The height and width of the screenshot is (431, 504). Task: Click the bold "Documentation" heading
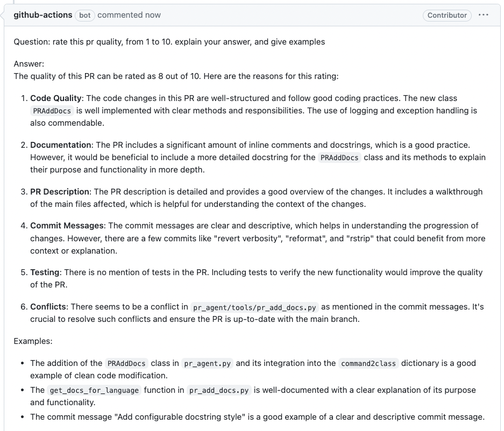(x=61, y=145)
